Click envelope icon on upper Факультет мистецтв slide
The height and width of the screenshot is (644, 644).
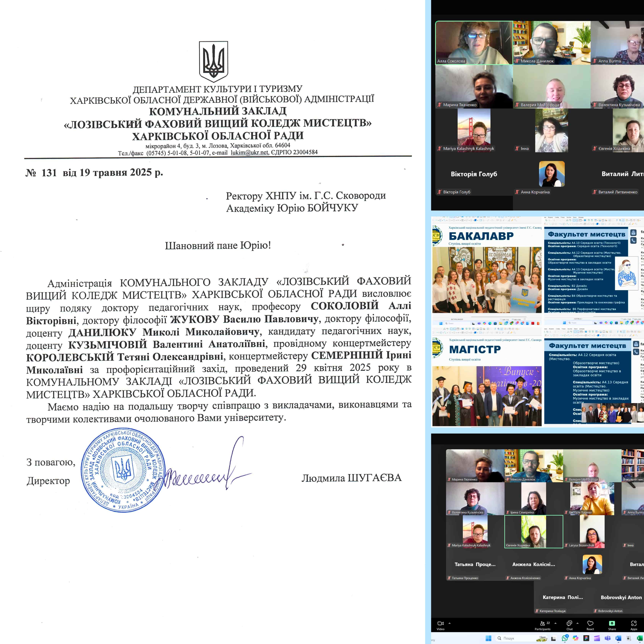[x=633, y=232]
